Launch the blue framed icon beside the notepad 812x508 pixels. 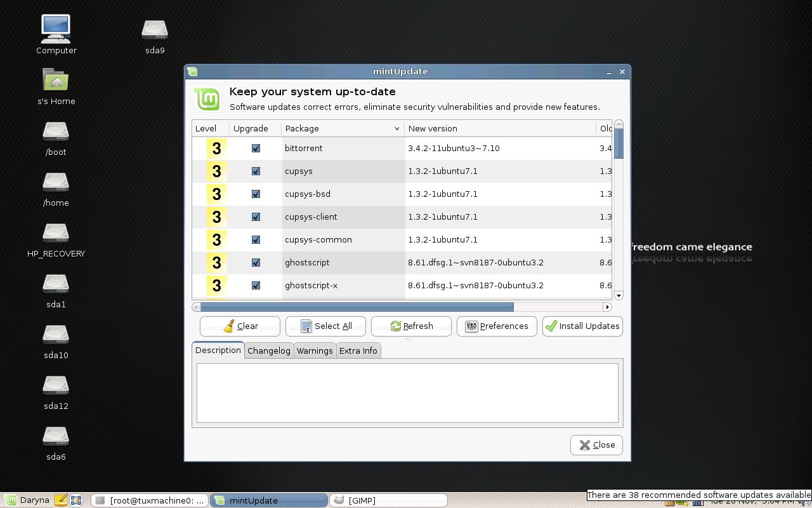(76, 500)
